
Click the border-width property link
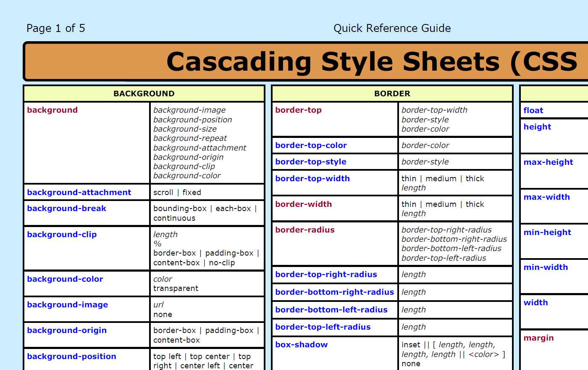[303, 204]
